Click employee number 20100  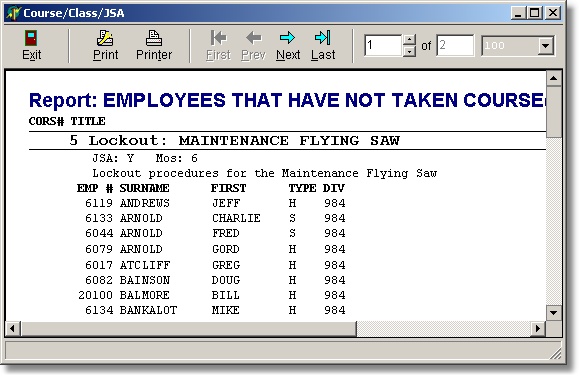(95, 296)
